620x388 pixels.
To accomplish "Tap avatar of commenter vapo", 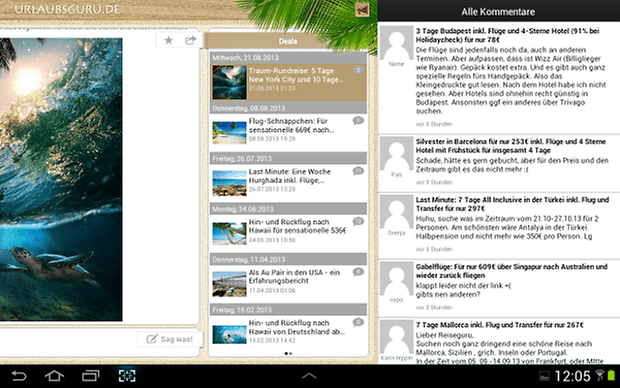I will tap(396, 278).
